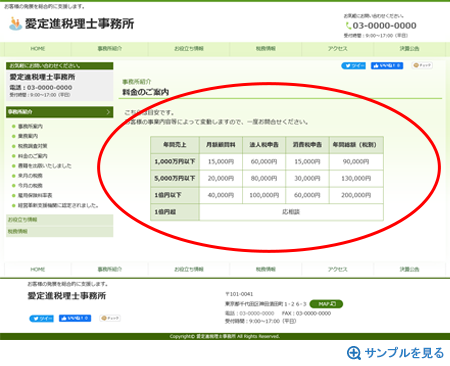
Task: Click the office logo icon in header
Action: pyautogui.click(x=15, y=23)
